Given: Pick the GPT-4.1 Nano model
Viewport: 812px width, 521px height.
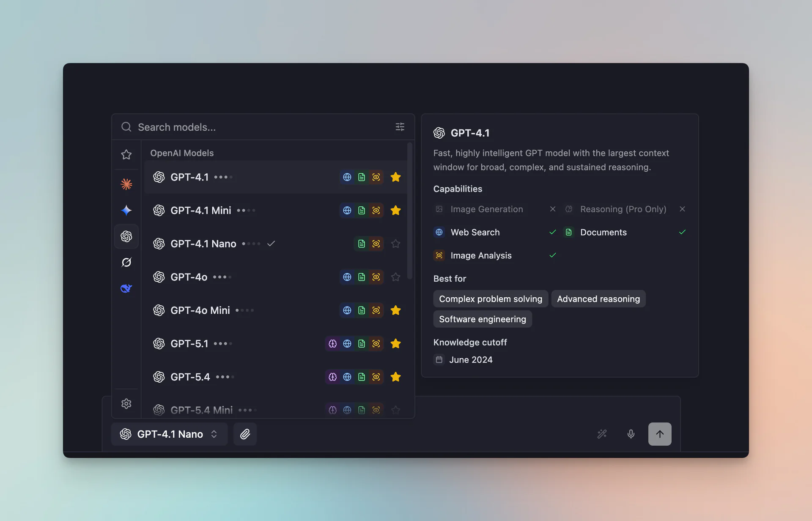Looking at the screenshot, I should point(275,244).
